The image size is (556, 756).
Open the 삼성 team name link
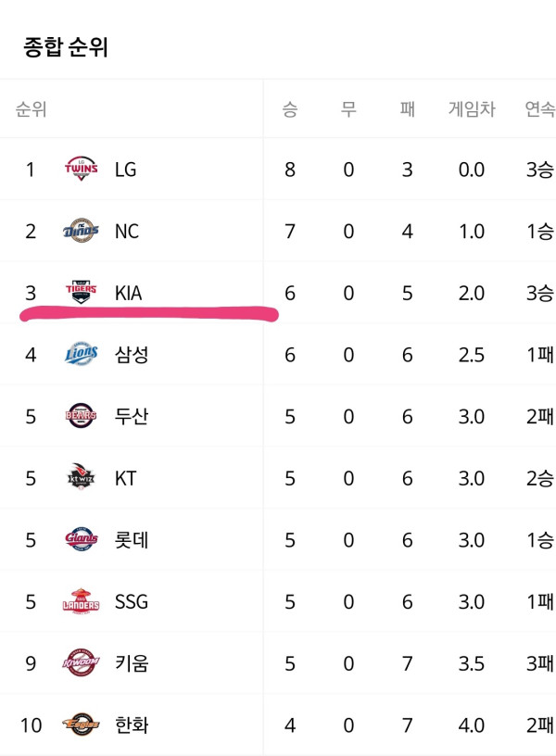pos(132,355)
